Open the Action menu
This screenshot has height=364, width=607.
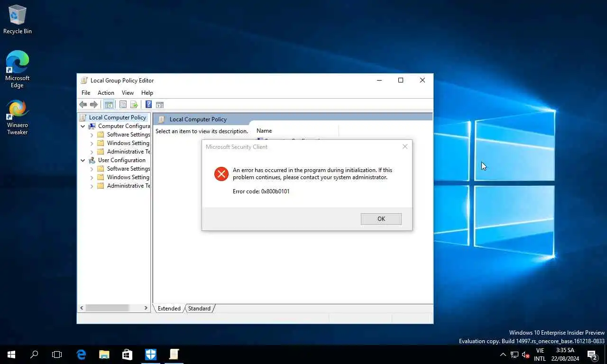pyautogui.click(x=106, y=93)
